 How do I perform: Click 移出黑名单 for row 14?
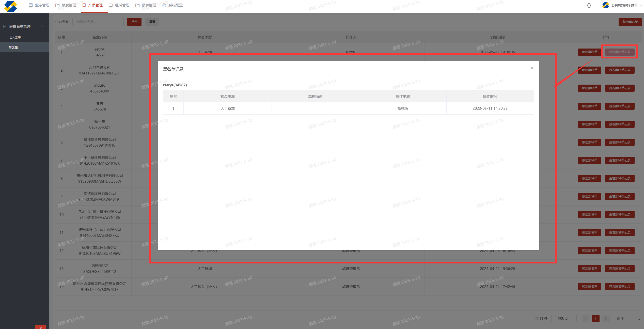pos(589,287)
